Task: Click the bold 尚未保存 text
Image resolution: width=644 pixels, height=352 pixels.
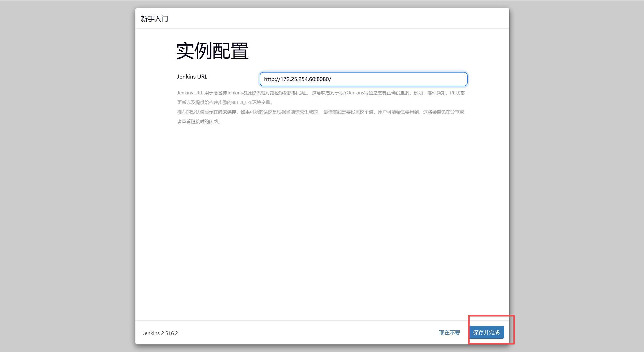Action: [227, 112]
